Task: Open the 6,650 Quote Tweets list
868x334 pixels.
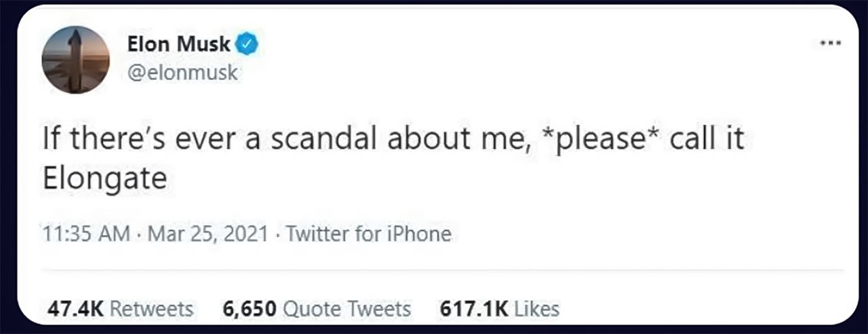Action: point(317,309)
